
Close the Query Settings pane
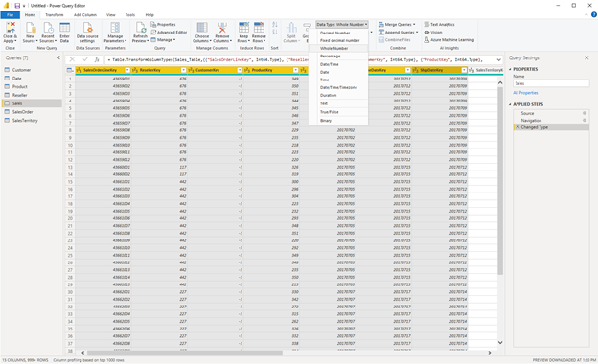point(586,57)
